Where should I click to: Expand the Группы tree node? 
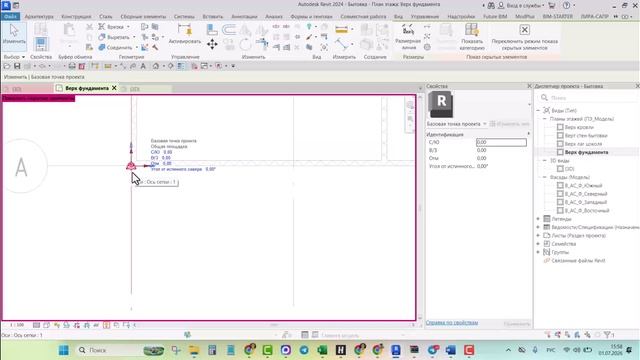coord(538,252)
